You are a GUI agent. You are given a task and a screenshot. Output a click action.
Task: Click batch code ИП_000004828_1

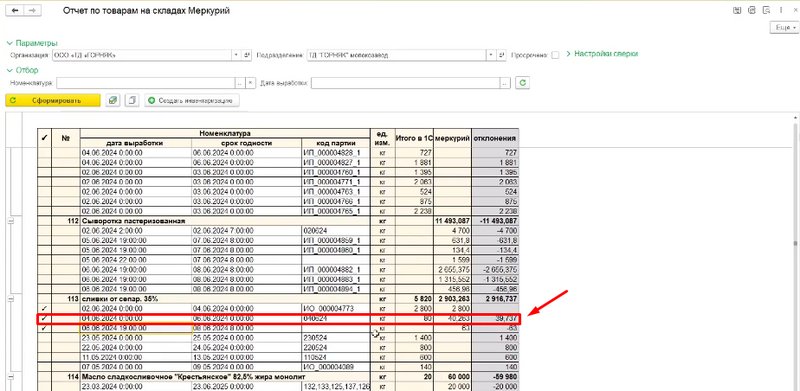[332, 153]
